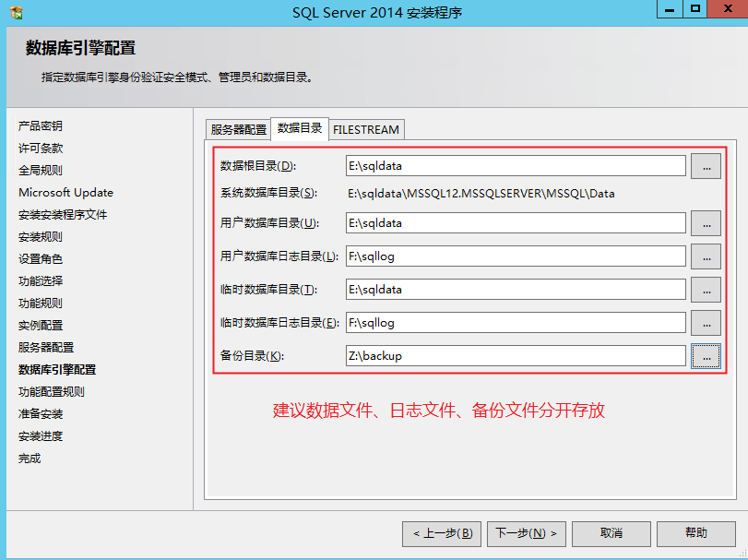Select 实例配置 step in sidebar
The image size is (748, 560).
point(41,326)
